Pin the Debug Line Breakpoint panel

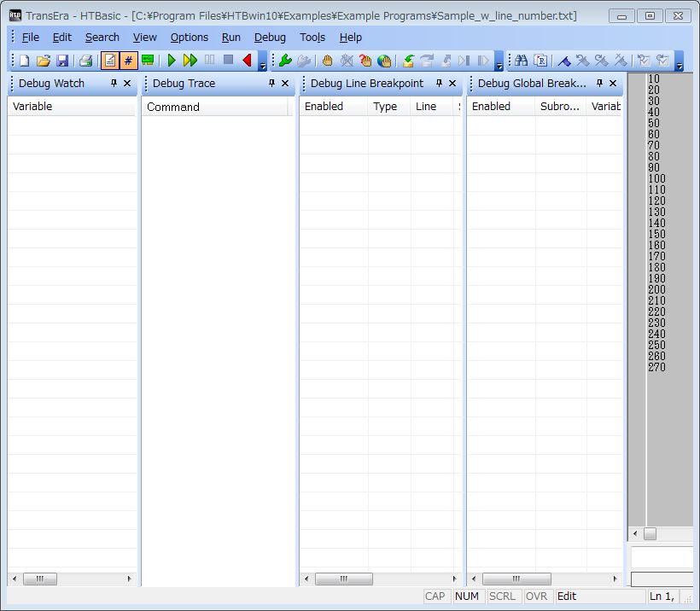(440, 83)
